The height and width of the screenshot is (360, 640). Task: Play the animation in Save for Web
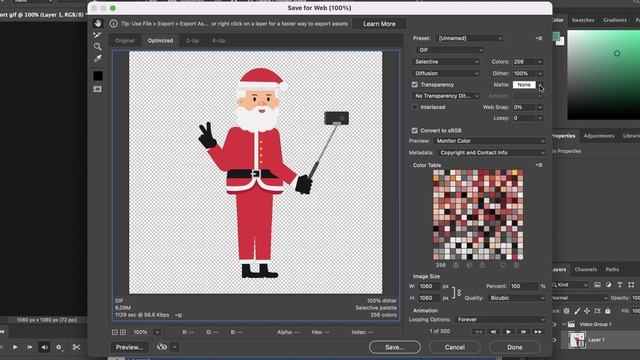click(x=508, y=332)
